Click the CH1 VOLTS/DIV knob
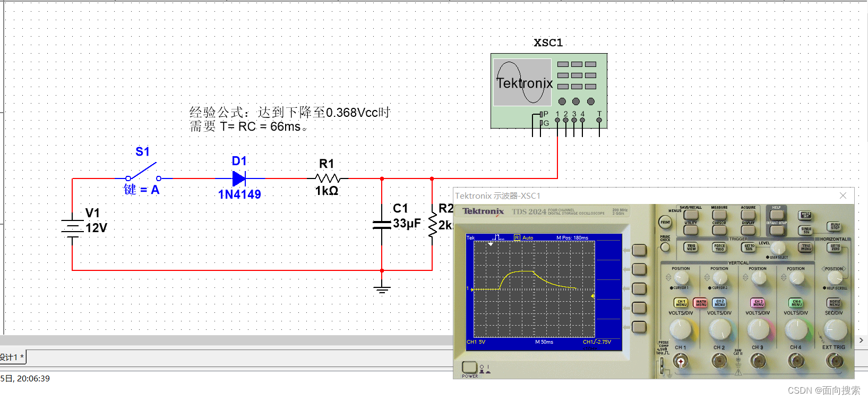This screenshot has height=400, width=868. [681, 330]
